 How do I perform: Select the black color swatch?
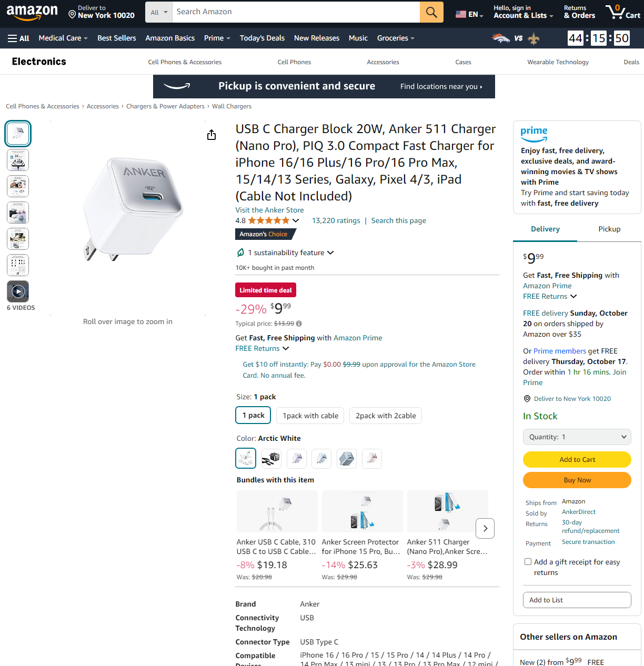click(x=271, y=459)
